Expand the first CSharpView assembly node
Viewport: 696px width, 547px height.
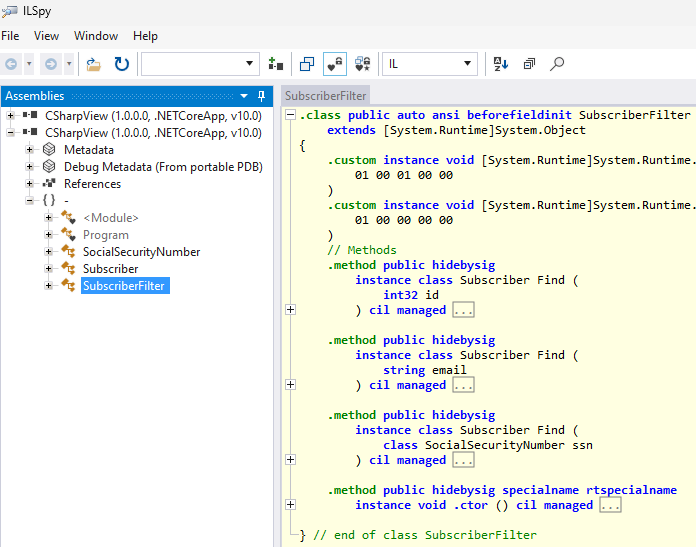click(11, 116)
